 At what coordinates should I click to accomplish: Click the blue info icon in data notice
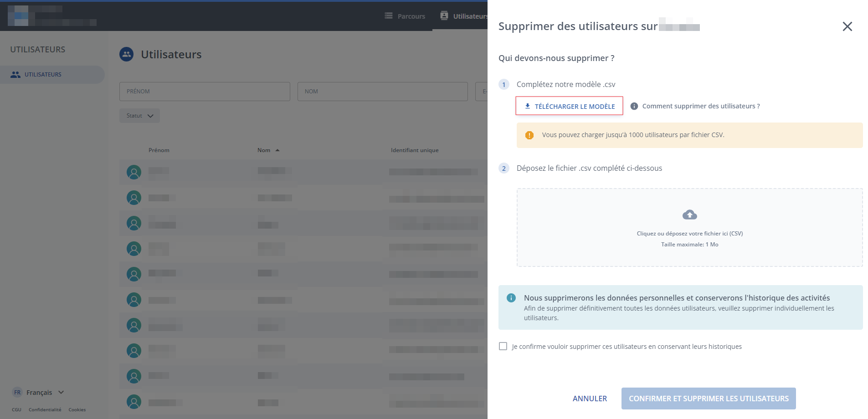[x=511, y=298]
